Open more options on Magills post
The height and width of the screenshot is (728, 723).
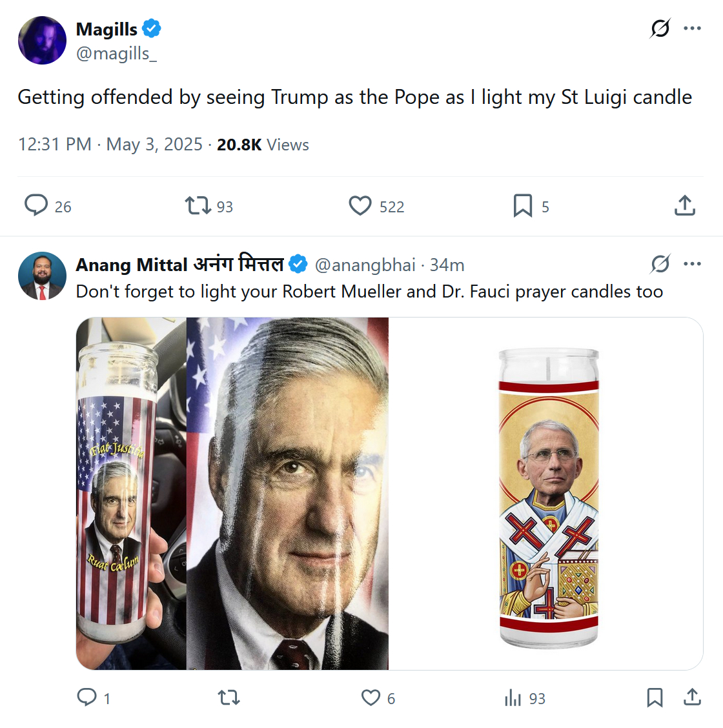[x=692, y=28]
